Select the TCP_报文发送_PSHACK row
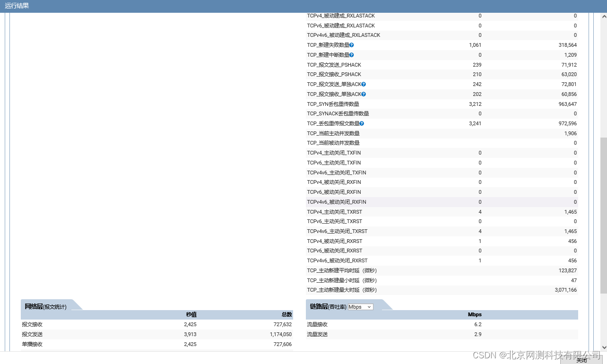The width and height of the screenshot is (607, 364). (x=442, y=65)
